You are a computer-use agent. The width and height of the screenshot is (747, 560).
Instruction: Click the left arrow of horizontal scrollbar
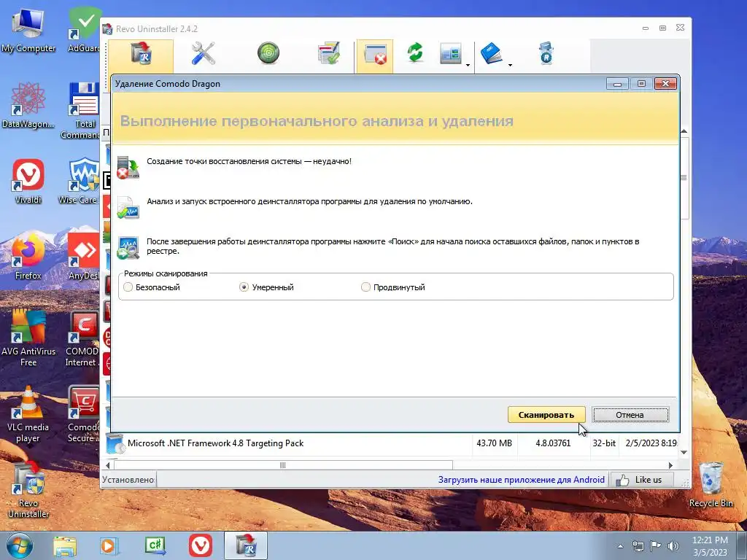pyautogui.click(x=108, y=465)
